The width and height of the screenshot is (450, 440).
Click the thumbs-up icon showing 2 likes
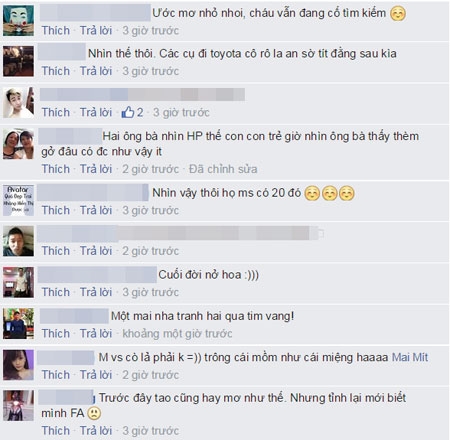128,112
